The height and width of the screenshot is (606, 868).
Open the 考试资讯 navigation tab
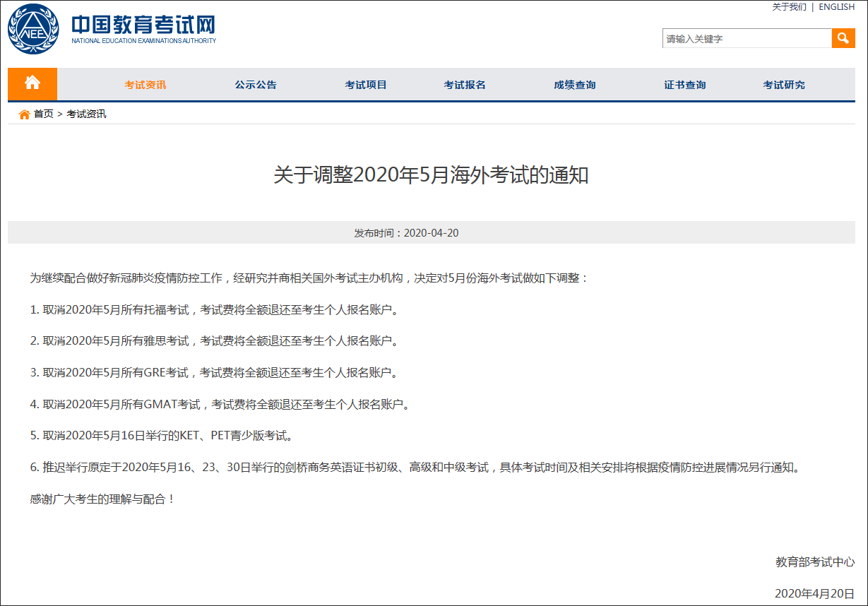click(x=145, y=85)
